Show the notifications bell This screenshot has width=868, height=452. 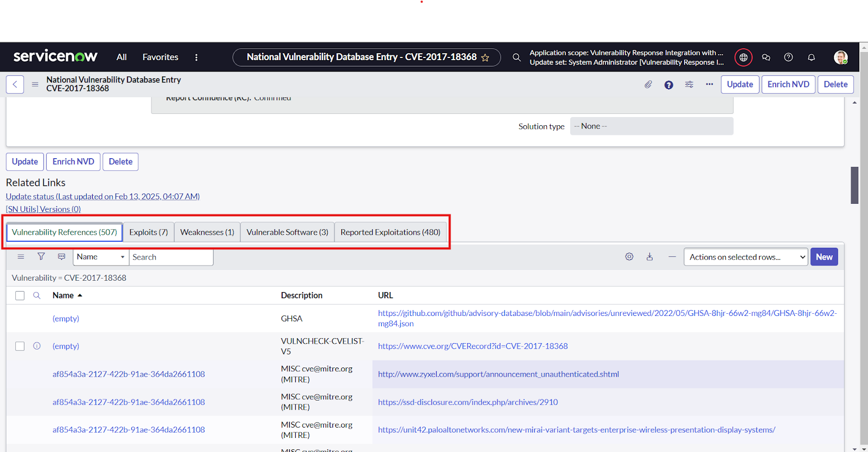tap(811, 57)
